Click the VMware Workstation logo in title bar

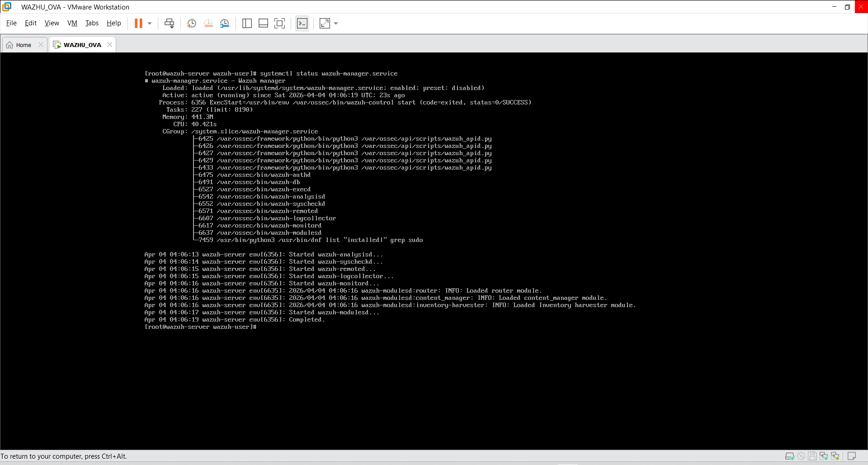pyautogui.click(x=7, y=7)
